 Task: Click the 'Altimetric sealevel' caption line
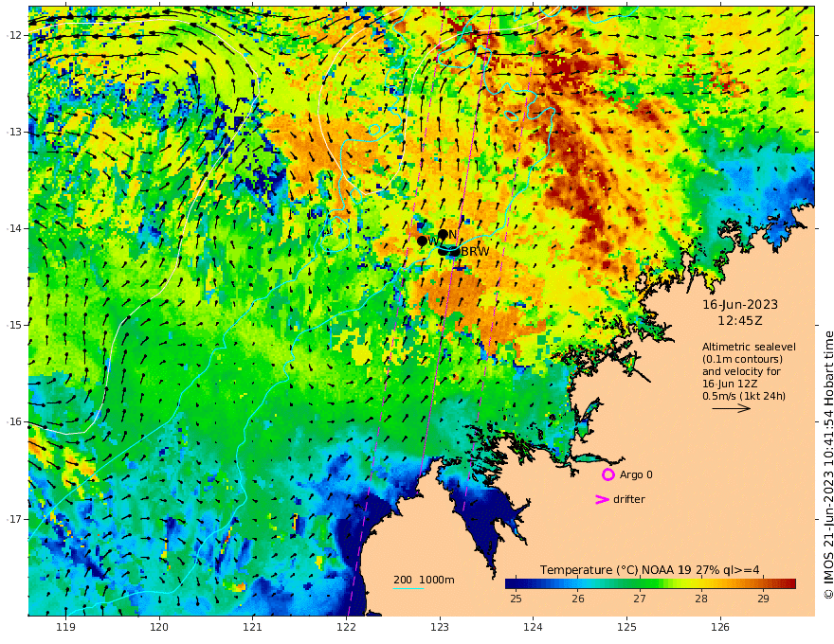click(x=749, y=347)
